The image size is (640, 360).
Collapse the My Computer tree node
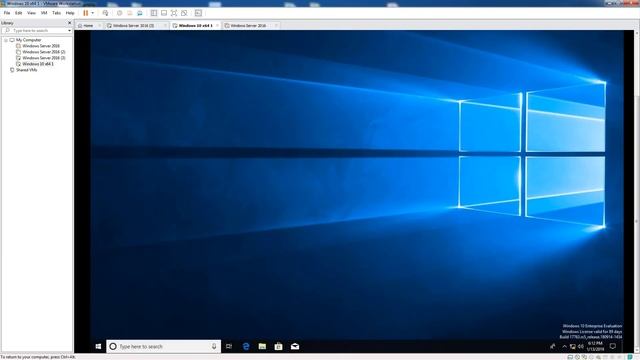click(6, 40)
